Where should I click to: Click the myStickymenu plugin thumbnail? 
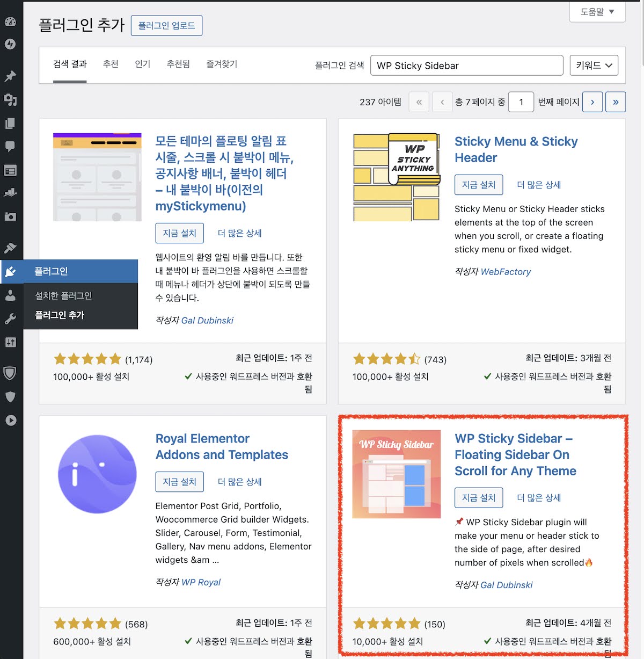97,177
